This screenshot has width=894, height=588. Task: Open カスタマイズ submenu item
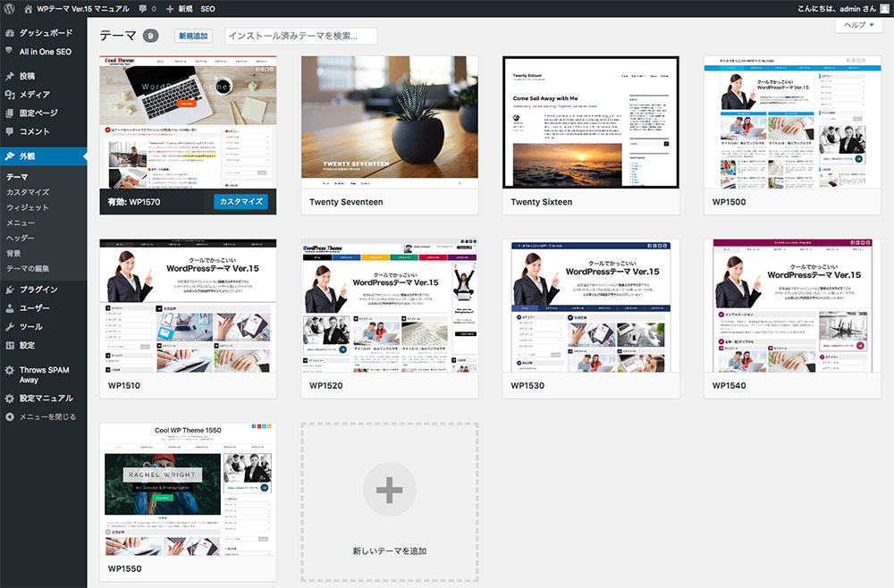point(28,192)
